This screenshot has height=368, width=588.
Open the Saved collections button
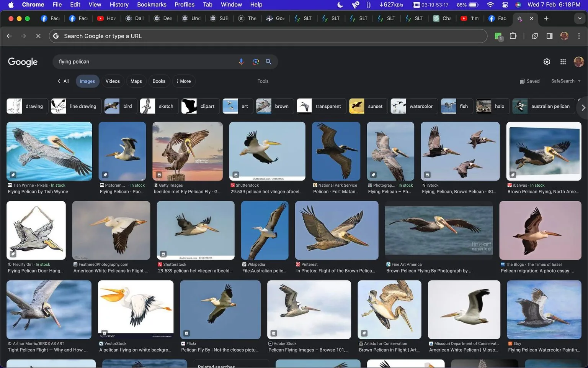[x=530, y=81]
